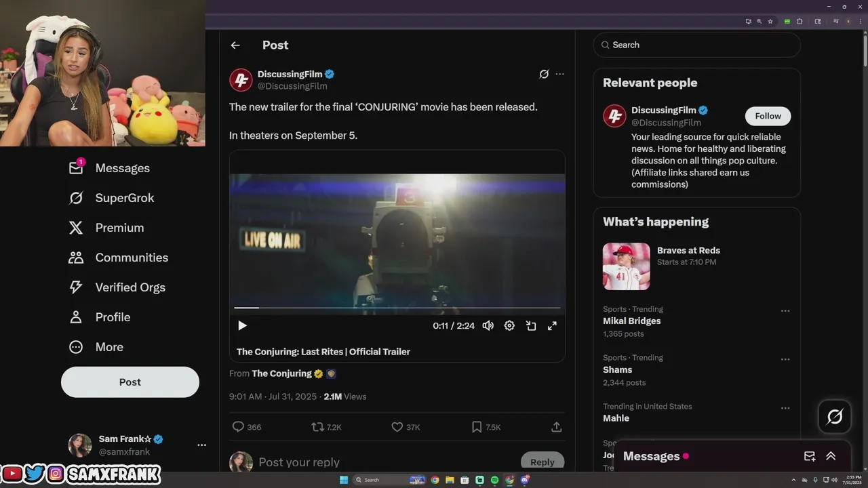Seek along the video progress bar
Screen dimensions: 868x488
tap(397, 308)
